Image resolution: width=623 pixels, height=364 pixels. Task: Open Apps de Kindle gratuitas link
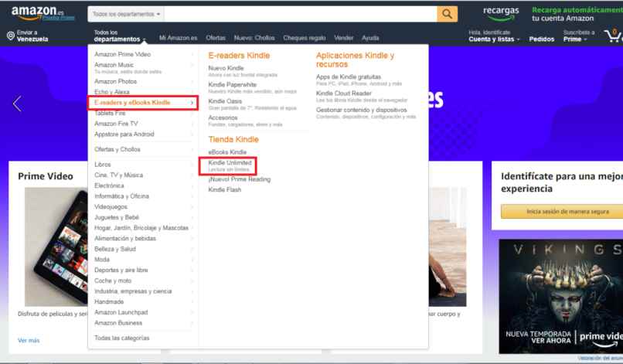click(x=349, y=77)
